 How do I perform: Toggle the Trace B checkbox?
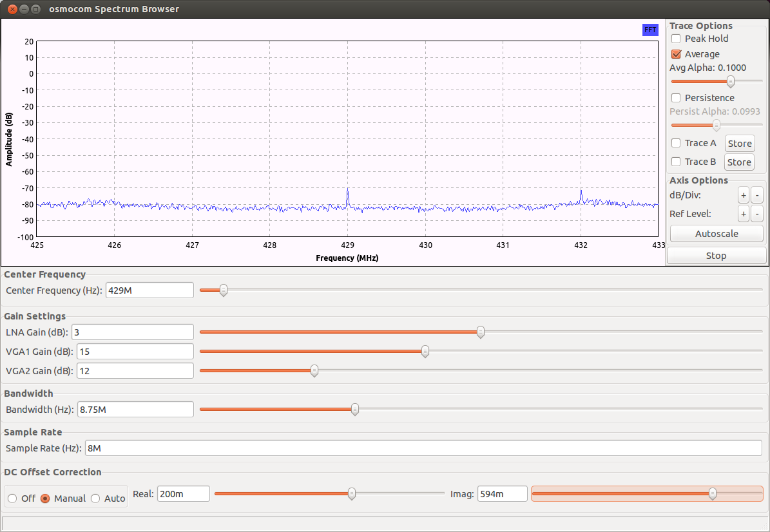(676, 162)
